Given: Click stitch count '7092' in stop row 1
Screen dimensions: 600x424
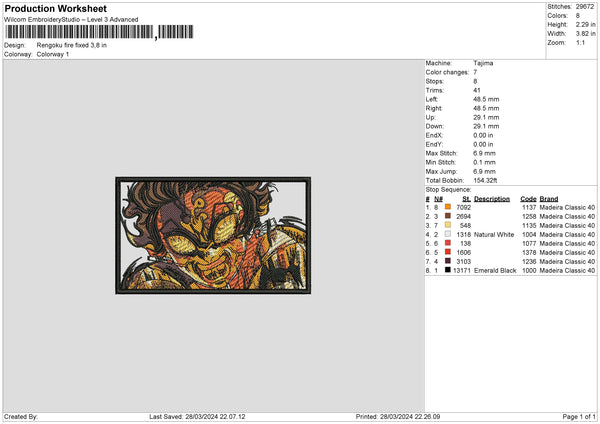Looking at the screenshot, I should point(463,207).
